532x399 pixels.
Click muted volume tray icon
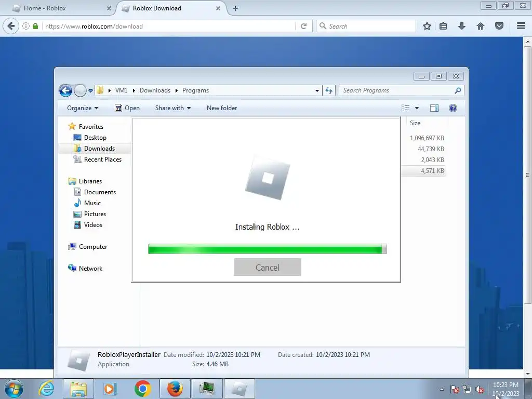coord(480,390)
